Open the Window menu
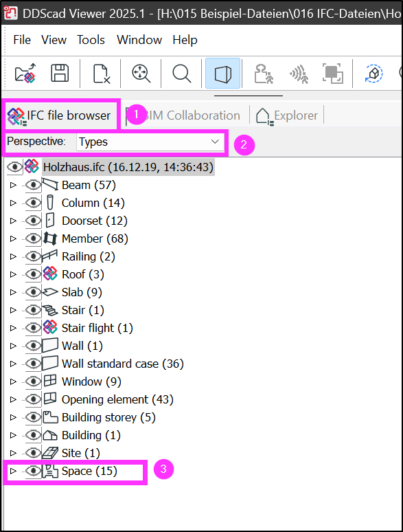The image size is (403, 532). click(139, 40)
